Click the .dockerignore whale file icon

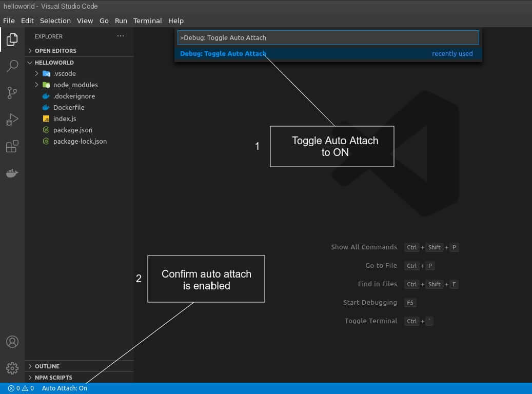pos(46,96)
